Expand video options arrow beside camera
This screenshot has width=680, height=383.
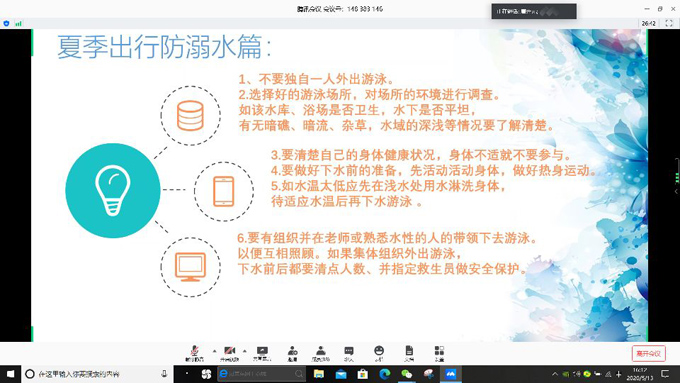click(x=245, y=351)
